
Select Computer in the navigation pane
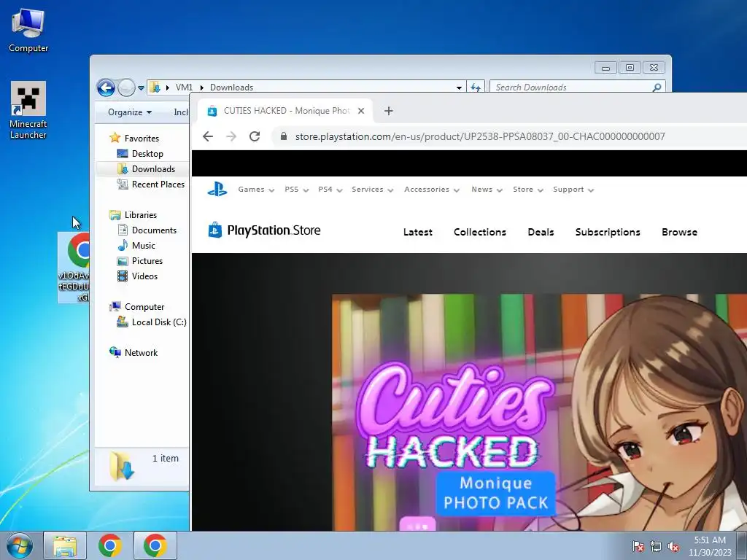144,307
